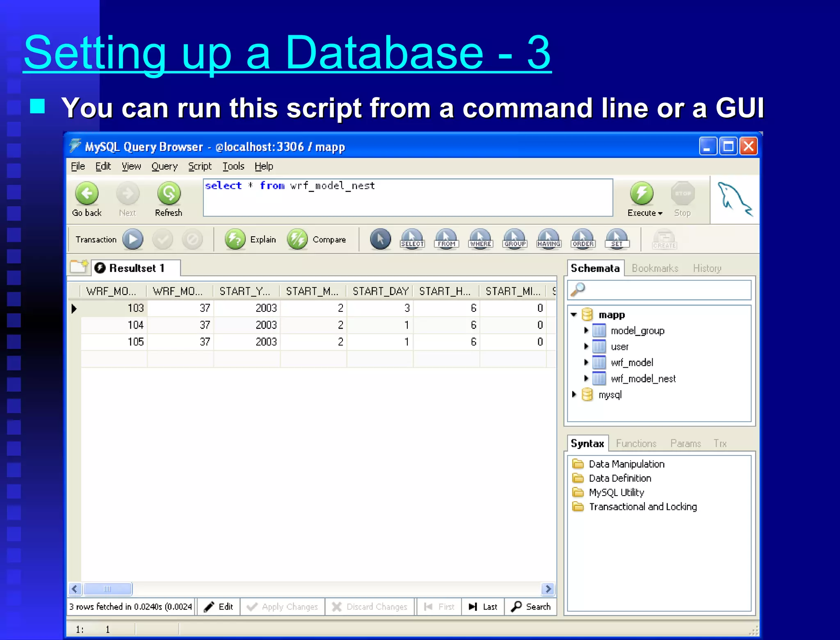Switch to the Bookmarks tab
The height and width of the screenshot is (640, 840).
click(x=655, y=268)
